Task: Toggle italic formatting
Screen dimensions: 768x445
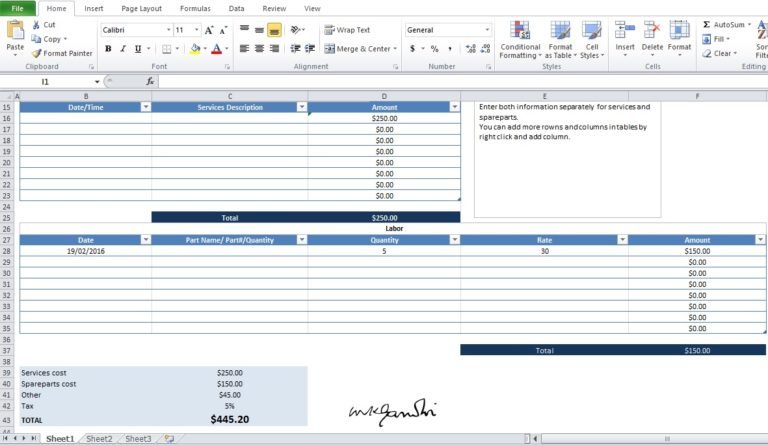Action: (122, 49)
